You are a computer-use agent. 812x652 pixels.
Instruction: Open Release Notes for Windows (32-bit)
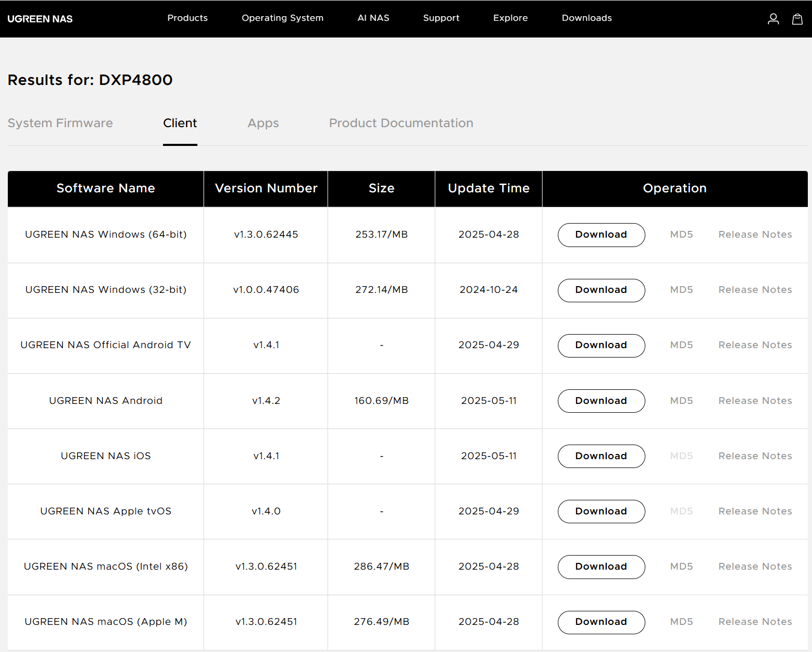[x=755, y=290]
